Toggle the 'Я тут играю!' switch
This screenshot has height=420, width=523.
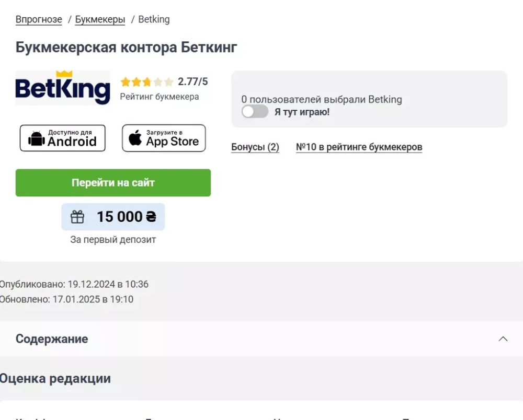click(x=255, y=112)
